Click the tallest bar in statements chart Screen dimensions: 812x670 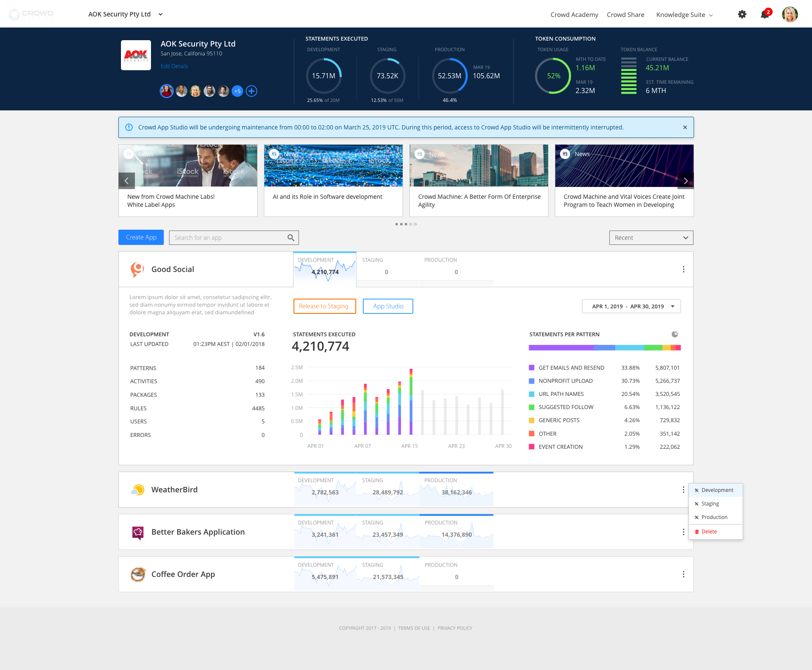tap(411, 401)
